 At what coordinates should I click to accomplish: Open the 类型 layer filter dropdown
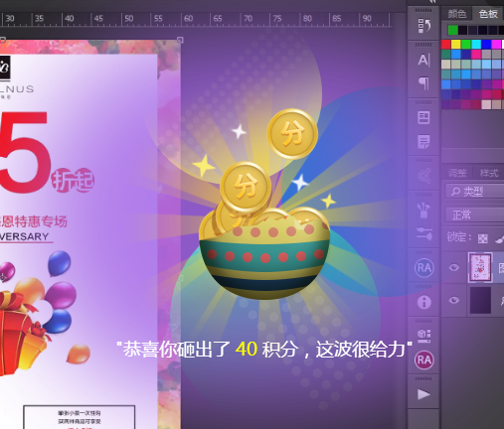tap(474, 192)
